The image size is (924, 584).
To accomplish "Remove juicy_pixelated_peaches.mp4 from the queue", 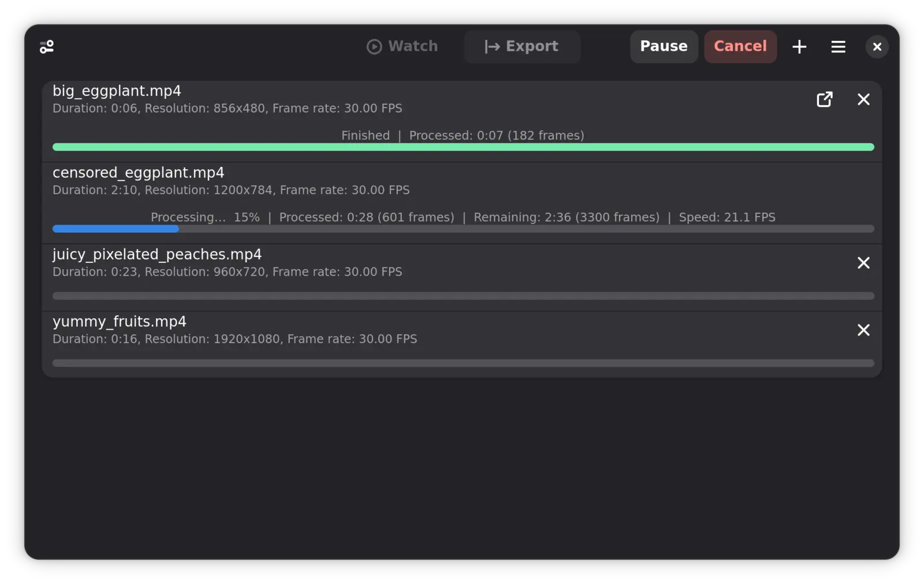I will coord(863,263).
